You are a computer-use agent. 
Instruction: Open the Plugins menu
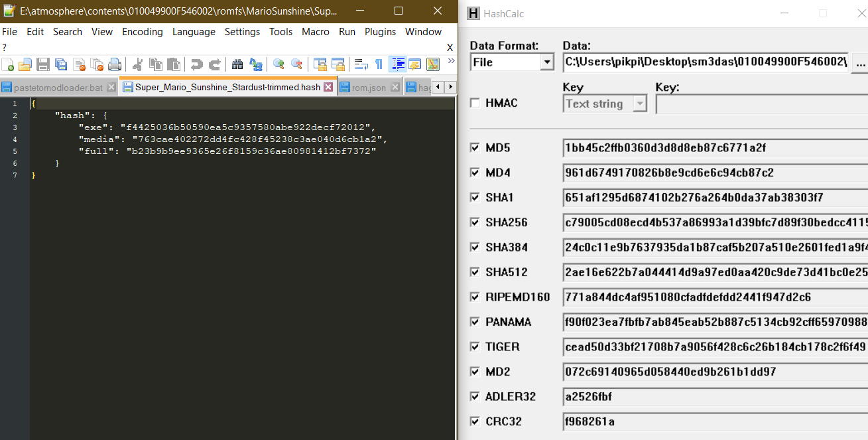pyautogui.click(x=380, y=32)
